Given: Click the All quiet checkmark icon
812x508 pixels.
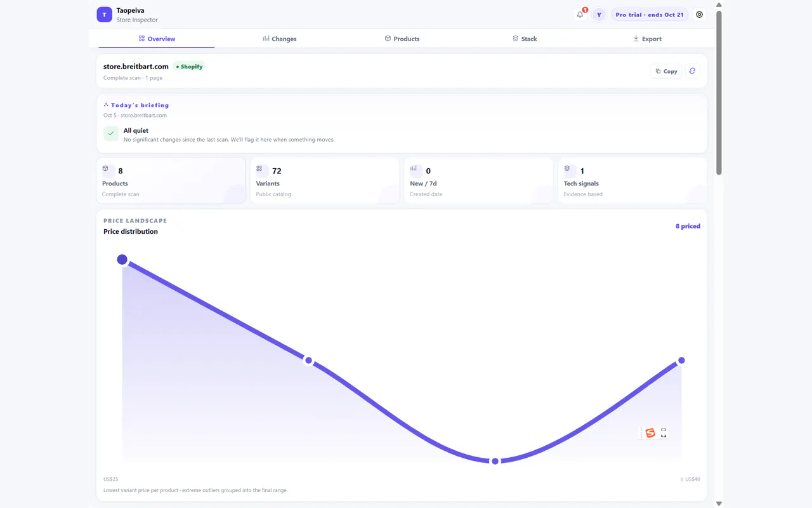Looking at the screenshot, I should click(111, 134).
